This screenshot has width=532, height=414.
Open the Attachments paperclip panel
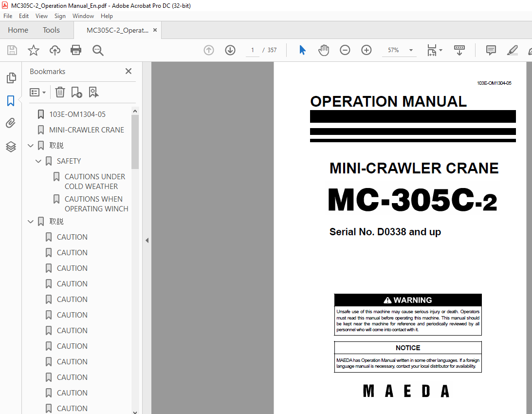click(x=11, y=123)
